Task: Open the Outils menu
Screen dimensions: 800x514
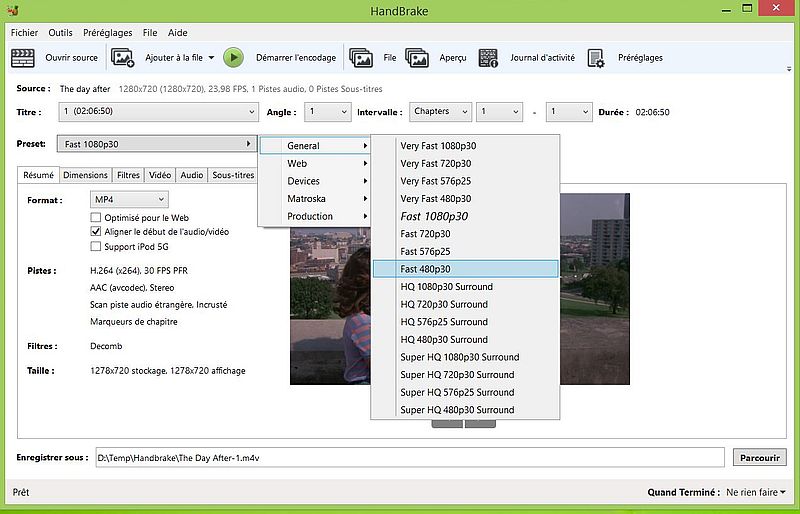Action: point(60,33)
